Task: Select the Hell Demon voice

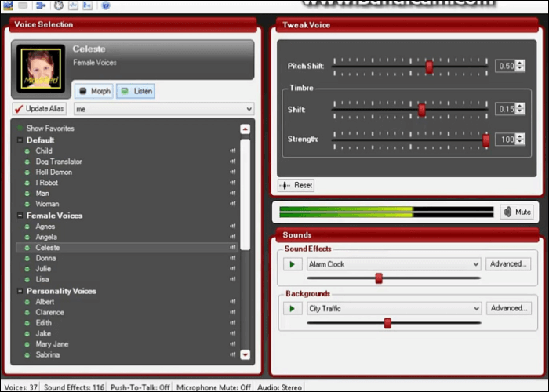Action: click(x=127, y=172)
